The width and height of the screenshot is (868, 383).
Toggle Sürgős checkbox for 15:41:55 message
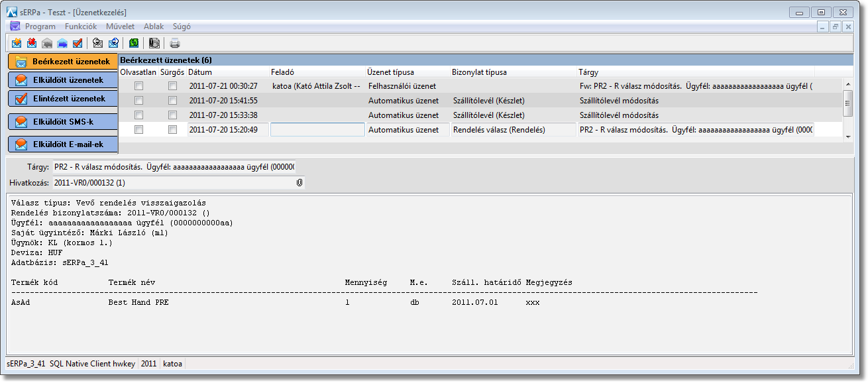(x=172, y=101)
